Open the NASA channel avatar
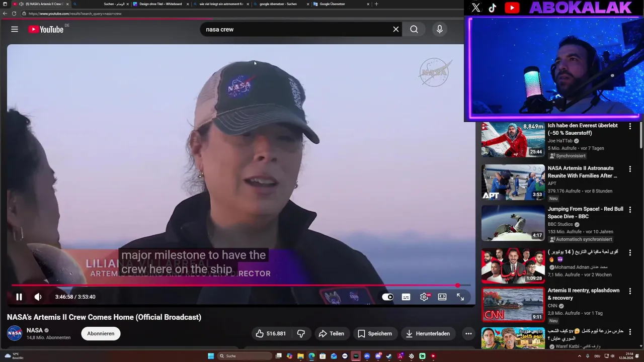Image resolution: width=644 pixels, height=362 pixels. pos(15,333)
